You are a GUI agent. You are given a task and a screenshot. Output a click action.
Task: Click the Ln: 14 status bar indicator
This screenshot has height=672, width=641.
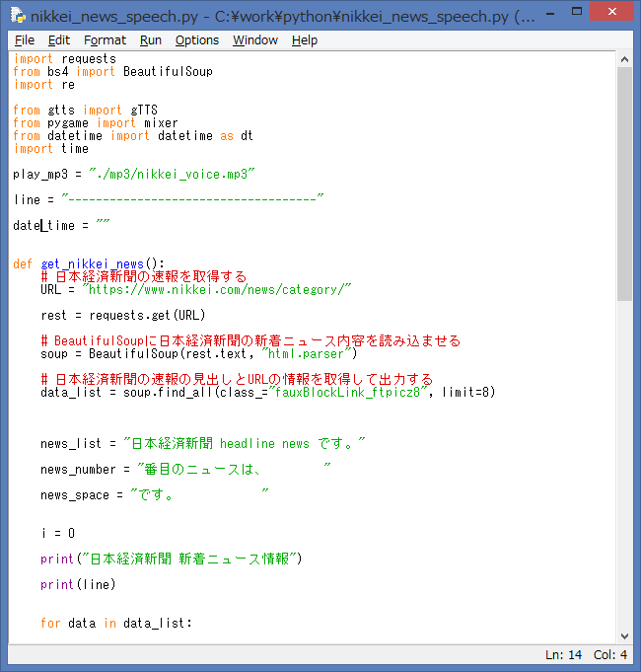(x=563, y=655)
